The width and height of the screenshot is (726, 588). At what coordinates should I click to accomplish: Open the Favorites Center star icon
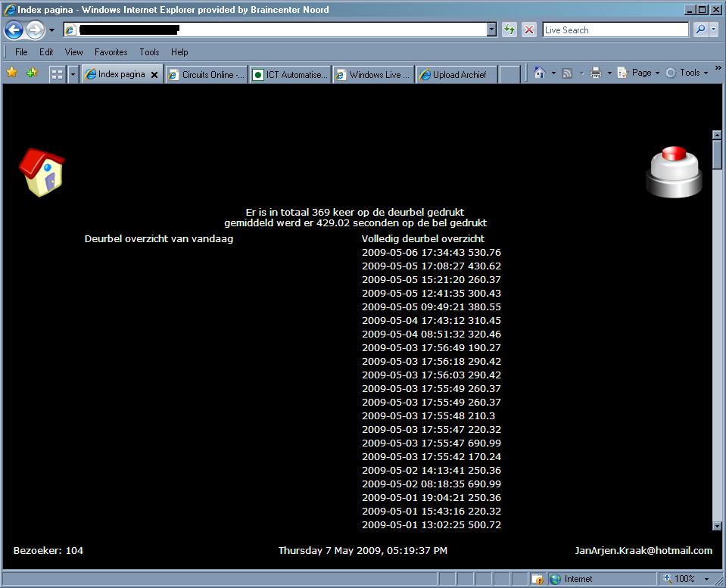(12, 73)
